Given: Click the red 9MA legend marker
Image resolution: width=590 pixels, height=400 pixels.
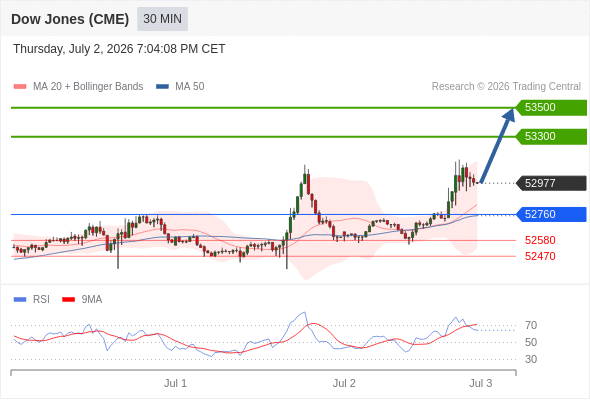Looking at the screenshot, I should coord(68,300).
